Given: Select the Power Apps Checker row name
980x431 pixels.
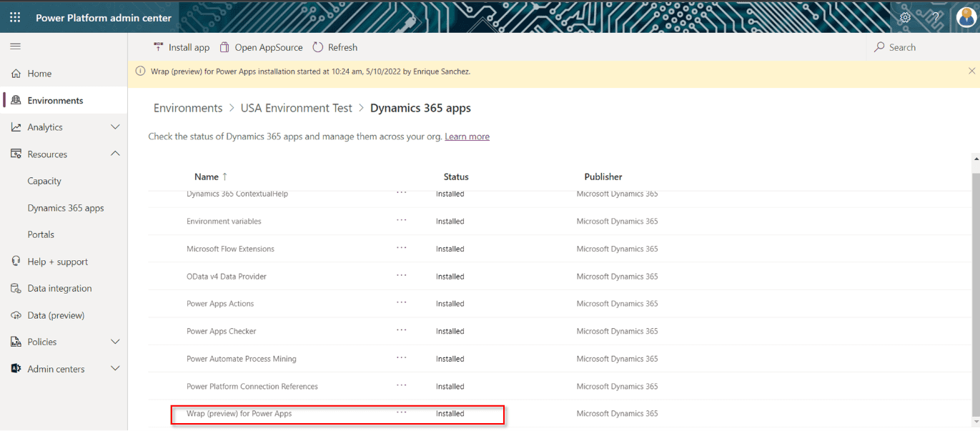Looking at the screenshot, I should tap(221, 332).
